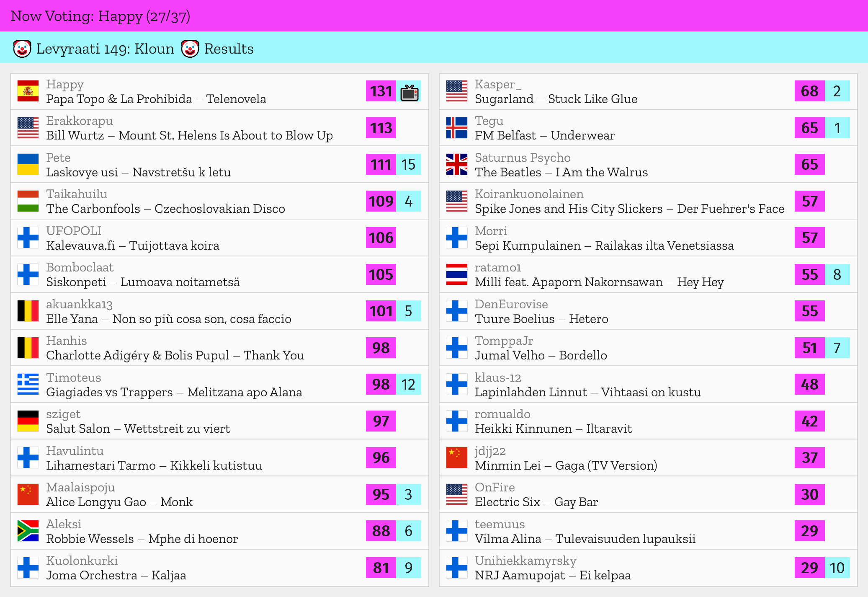The width and height of the screenshot is (868, 597).
Task: Click the Spain flag beside Happy
Action: pos(28,91)
